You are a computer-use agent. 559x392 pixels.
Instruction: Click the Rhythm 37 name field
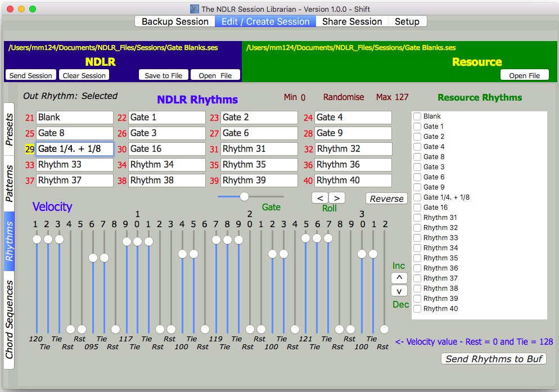pos(74,180)
